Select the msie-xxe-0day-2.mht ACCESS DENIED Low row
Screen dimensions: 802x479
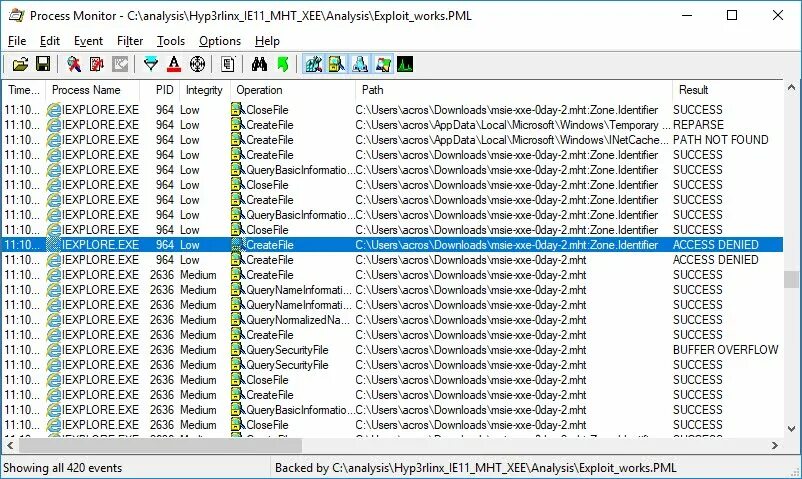click(393, 260)
